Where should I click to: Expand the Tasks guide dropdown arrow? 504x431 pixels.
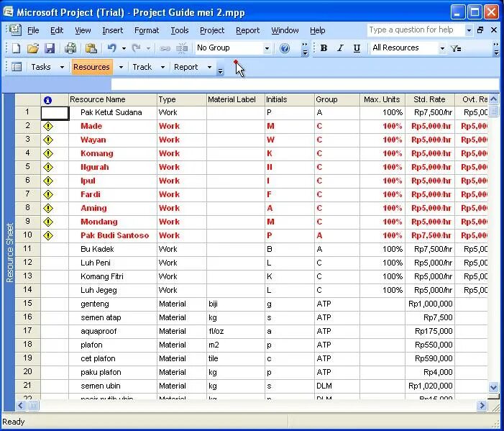62,67
